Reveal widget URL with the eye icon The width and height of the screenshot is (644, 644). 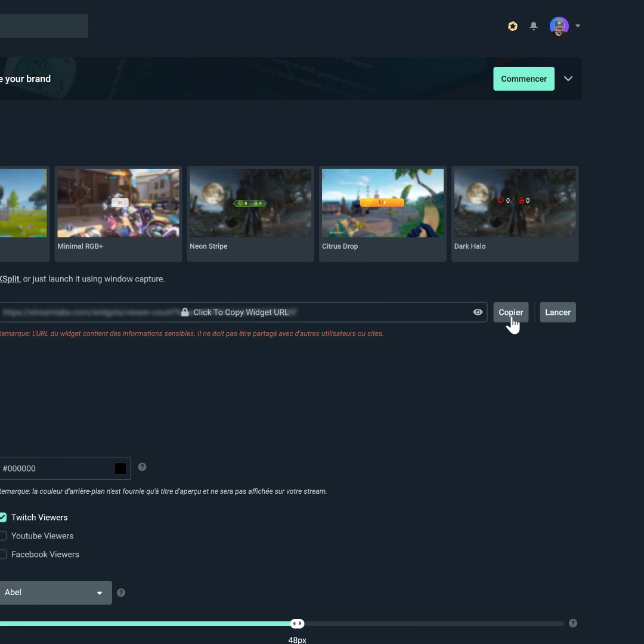[478, 312]
